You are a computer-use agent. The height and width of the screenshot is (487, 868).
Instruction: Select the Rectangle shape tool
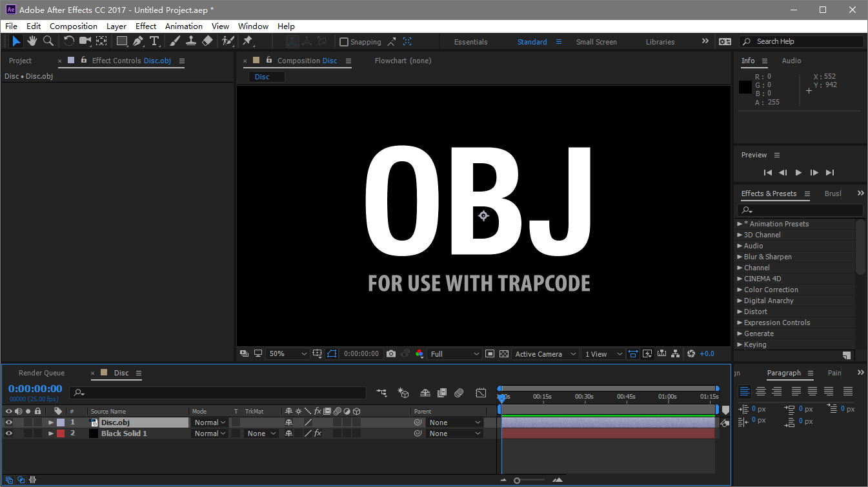[121, 41]
